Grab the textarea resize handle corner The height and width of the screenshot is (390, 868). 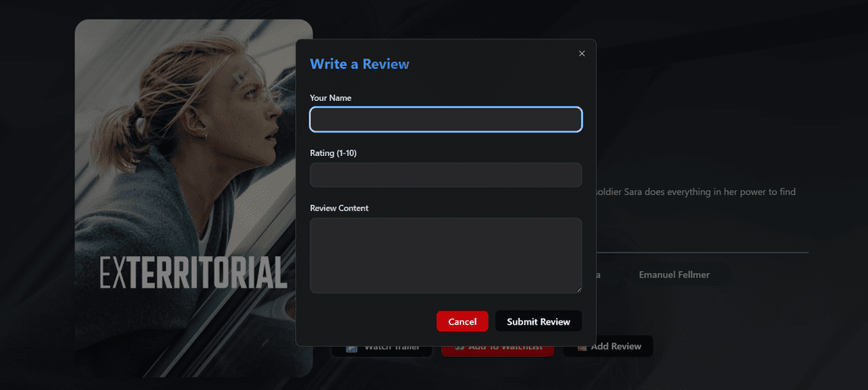(x=579, y=290)
